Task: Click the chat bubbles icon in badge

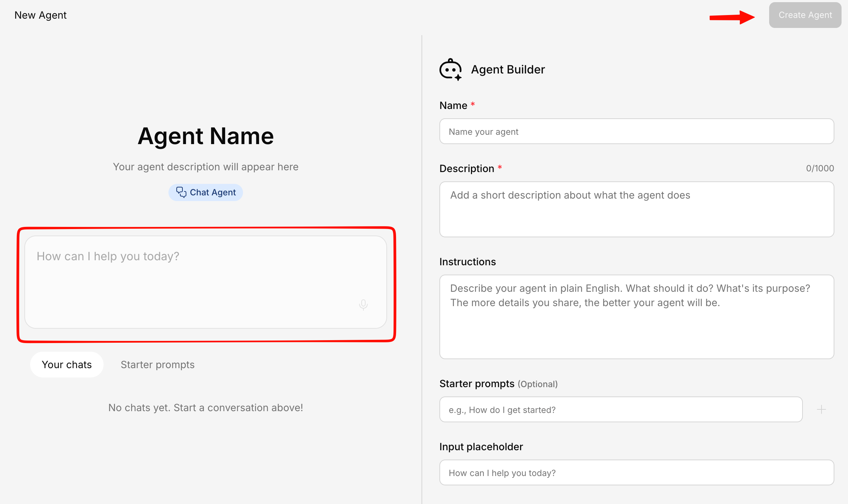Action: point(181,192)
